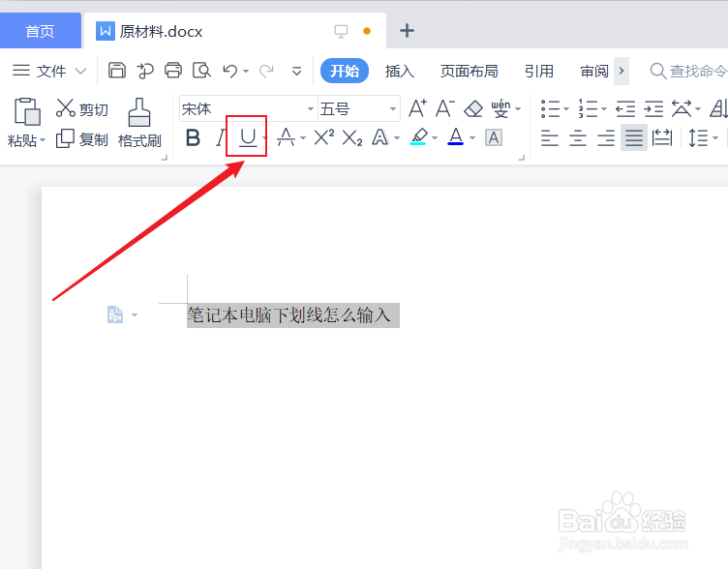Open the customize quick access toolbar dropdown
The width and height of the screenshot is (728, 569).
tap(296, 71)
